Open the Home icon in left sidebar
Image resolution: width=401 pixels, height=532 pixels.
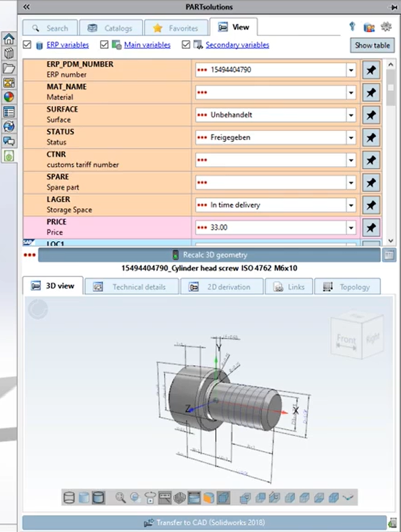pos(9,39)
